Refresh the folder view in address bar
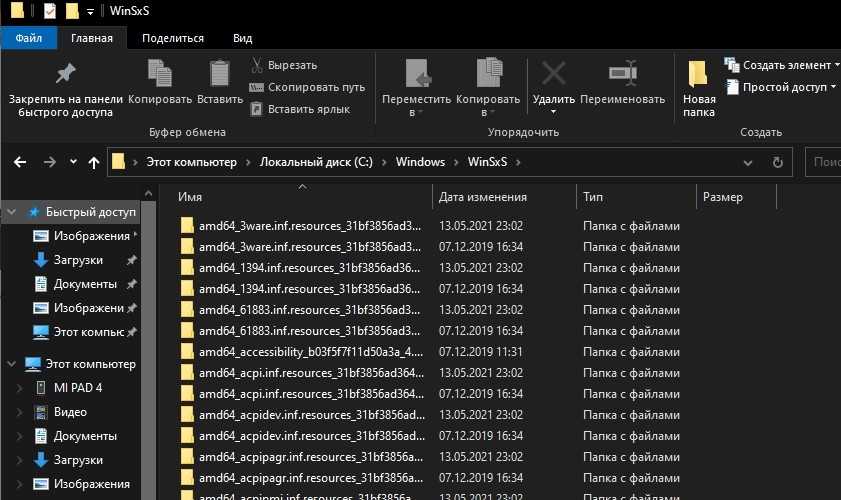 point(777,162)
